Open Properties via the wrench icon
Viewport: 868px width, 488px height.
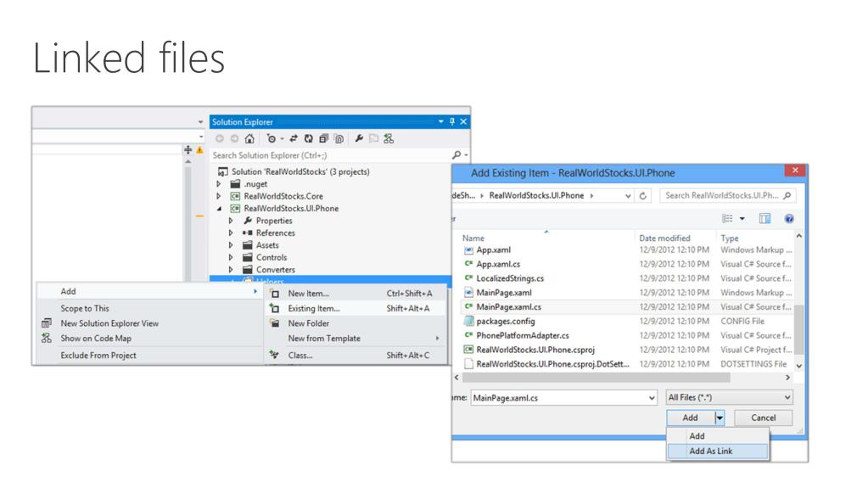(x=359, y=138)
